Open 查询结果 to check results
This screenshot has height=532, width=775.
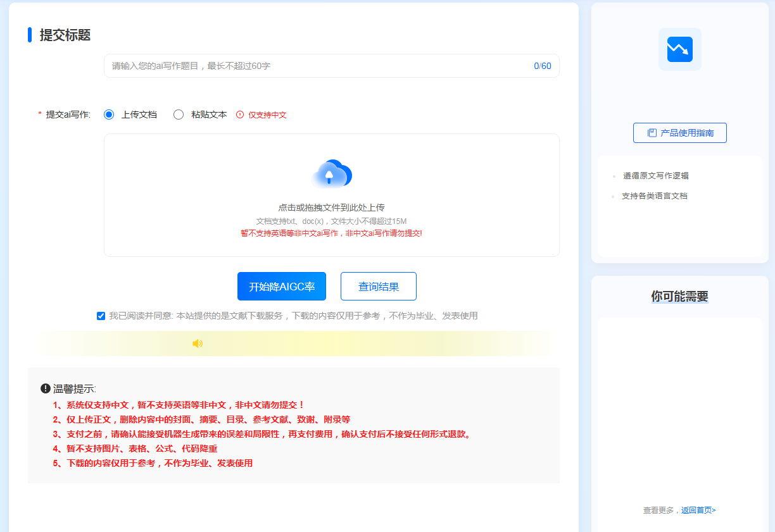[378, 287]
